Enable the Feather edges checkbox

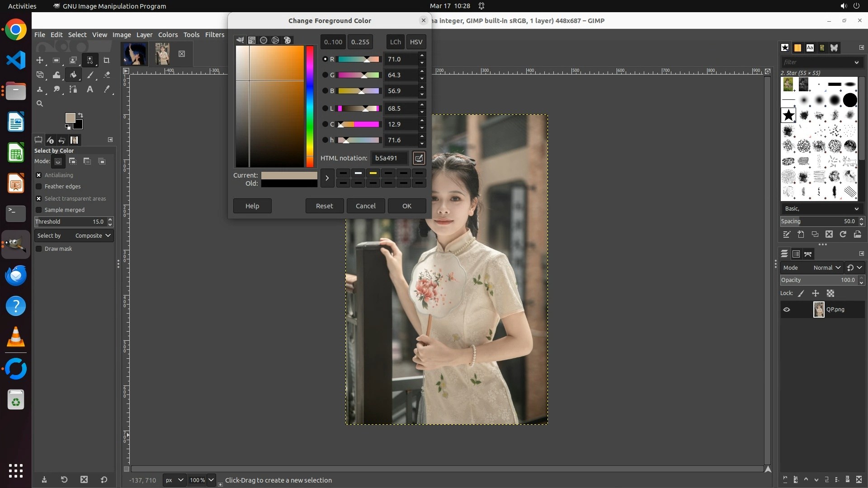[39, 187]
